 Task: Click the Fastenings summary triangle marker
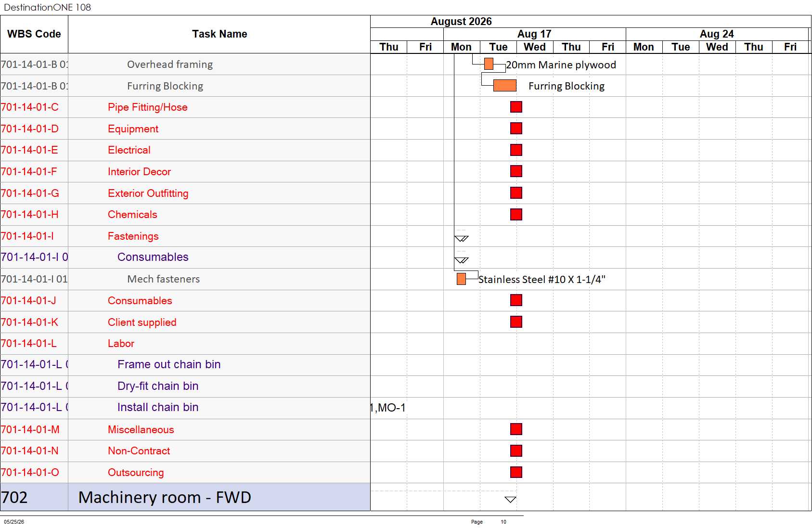[x=462, y=238]
